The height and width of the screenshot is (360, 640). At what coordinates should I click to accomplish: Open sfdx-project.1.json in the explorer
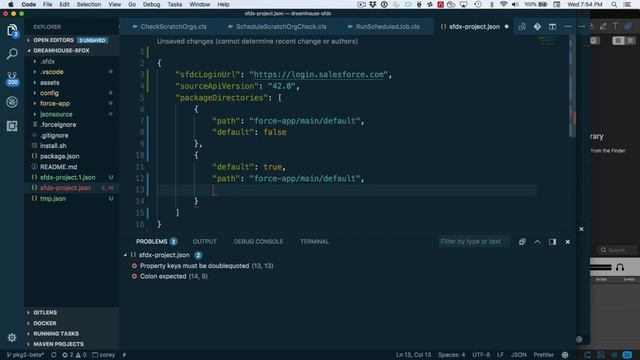[67, 178]
